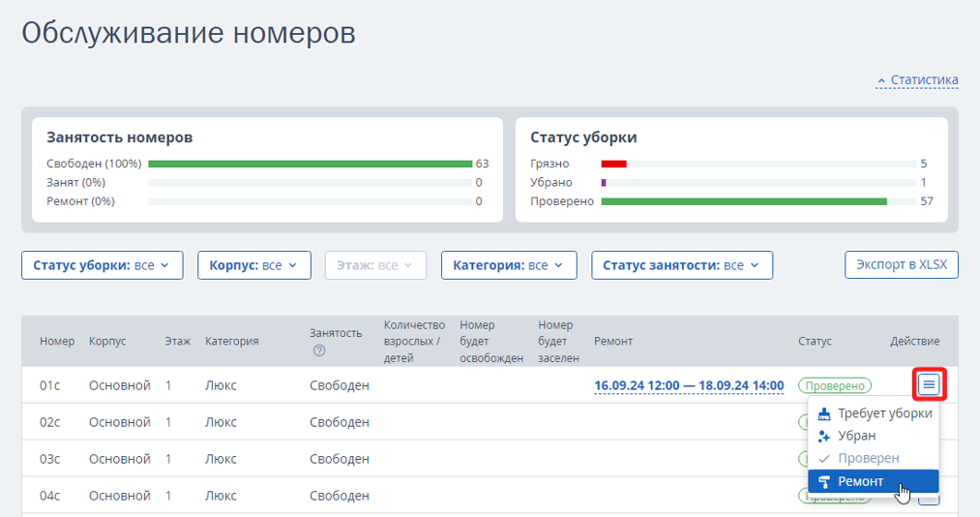Click the broom icon beside Требует уборки
The height and width of the screenshot is (517, 980).
tap(824, 413)
